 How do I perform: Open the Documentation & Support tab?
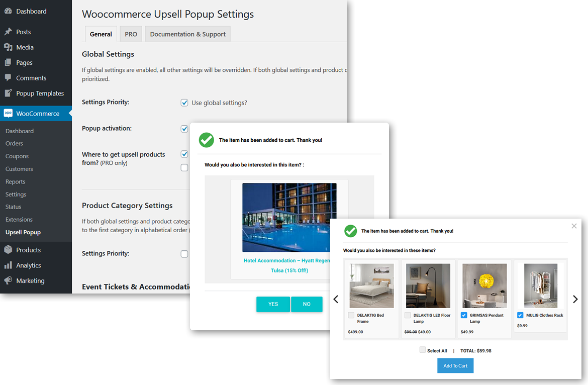point(187,34)
